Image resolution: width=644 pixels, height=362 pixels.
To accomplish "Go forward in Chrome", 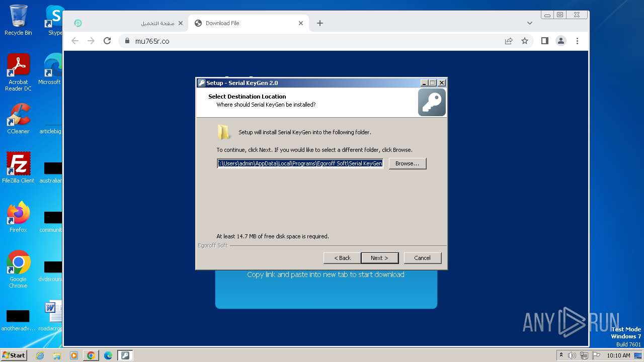I will tap(91, 41).
